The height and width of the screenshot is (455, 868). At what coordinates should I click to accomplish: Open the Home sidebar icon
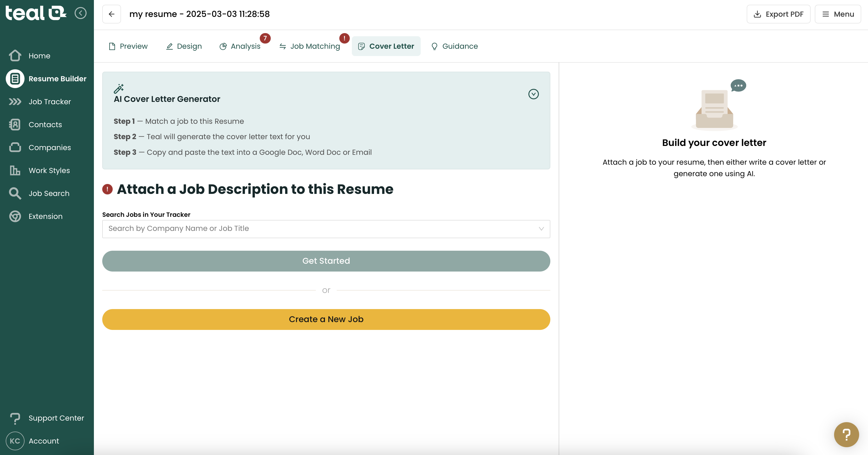(15, 56)
